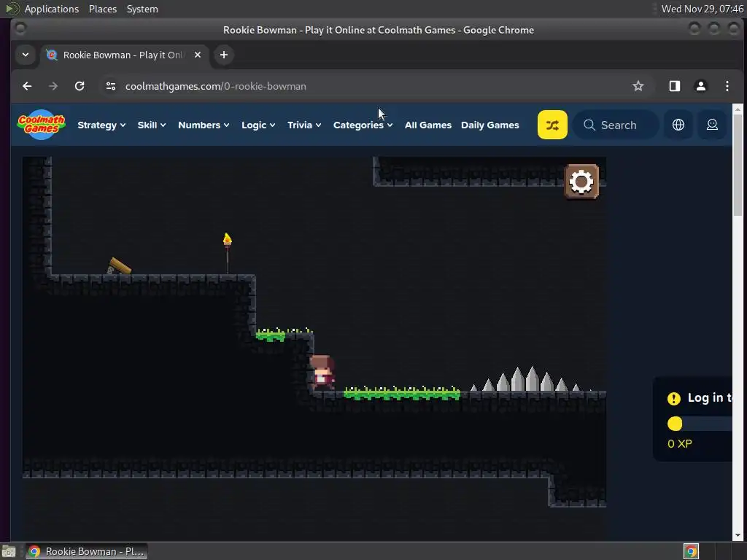Open Chrome's three-dot menu
The image size is (747, 560).
[727, 86]
